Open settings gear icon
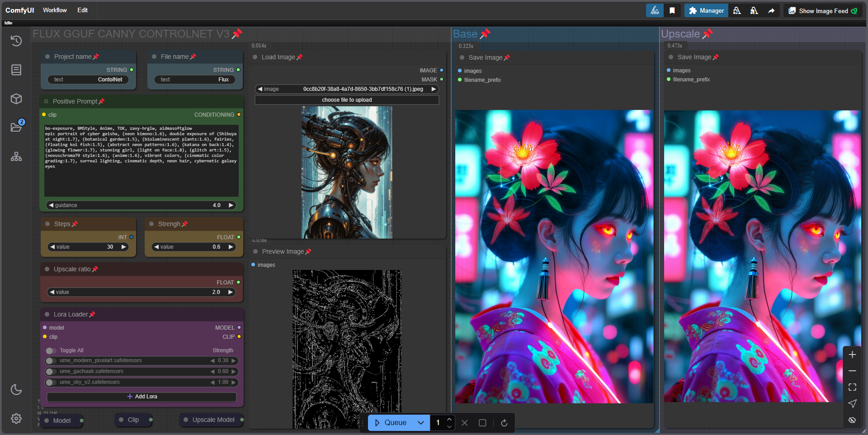Image resolution: width=868 pixels, height=435 pixels. (x=16, y=418)
